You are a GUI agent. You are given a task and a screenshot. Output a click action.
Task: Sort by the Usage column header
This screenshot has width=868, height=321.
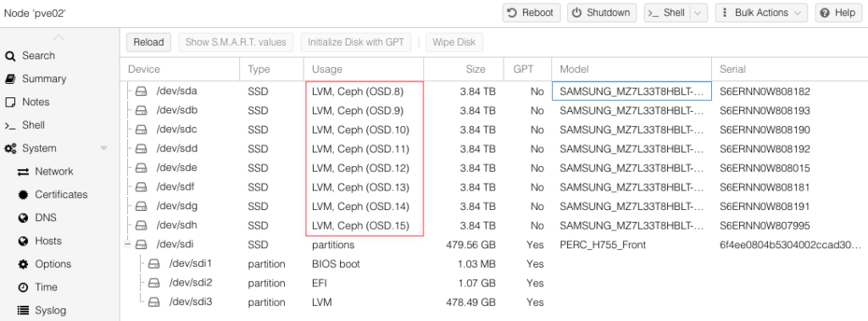(364, 69)
